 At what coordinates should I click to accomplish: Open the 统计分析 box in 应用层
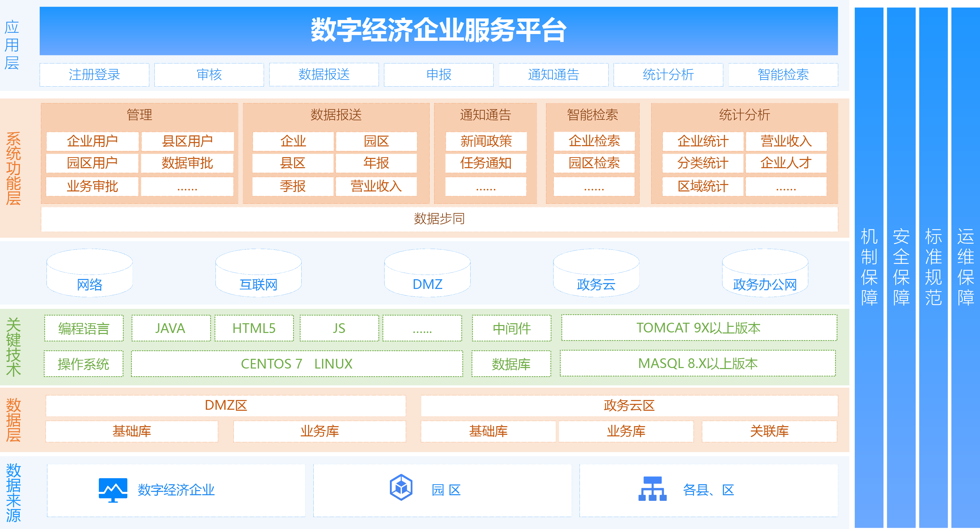(668, 74)
